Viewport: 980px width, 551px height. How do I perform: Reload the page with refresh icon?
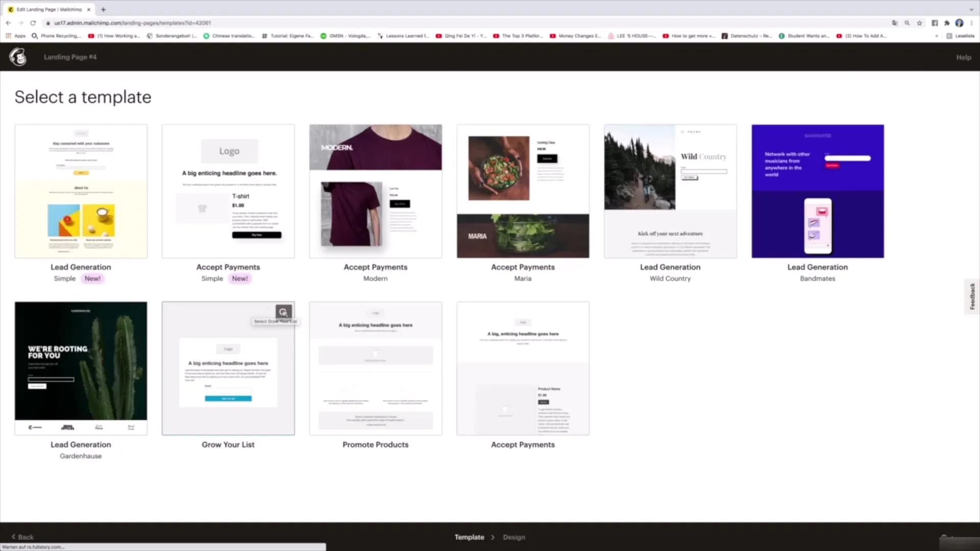pyautogui.click(x=33, y=23)
